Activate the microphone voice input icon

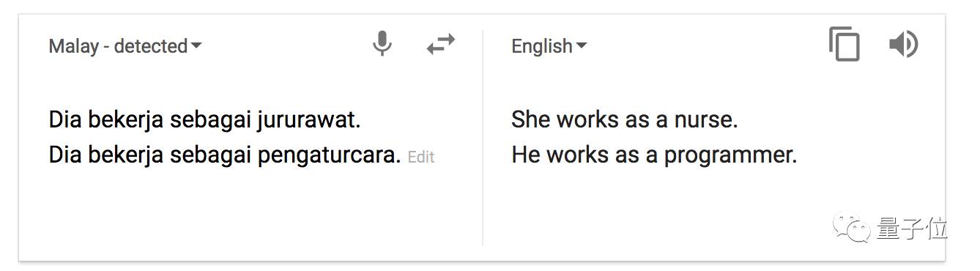click(x=382, y=45)
